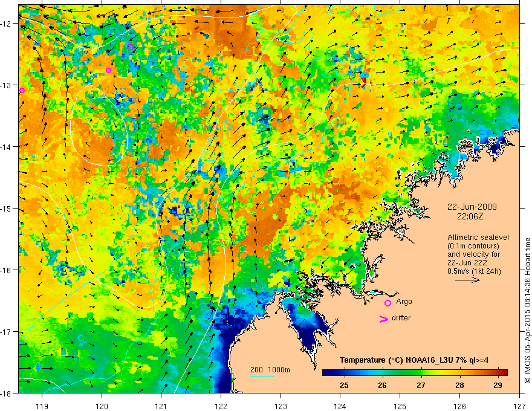Click the longitude label 119
Viewport: 532px width, 411px height.
[42, 406]
